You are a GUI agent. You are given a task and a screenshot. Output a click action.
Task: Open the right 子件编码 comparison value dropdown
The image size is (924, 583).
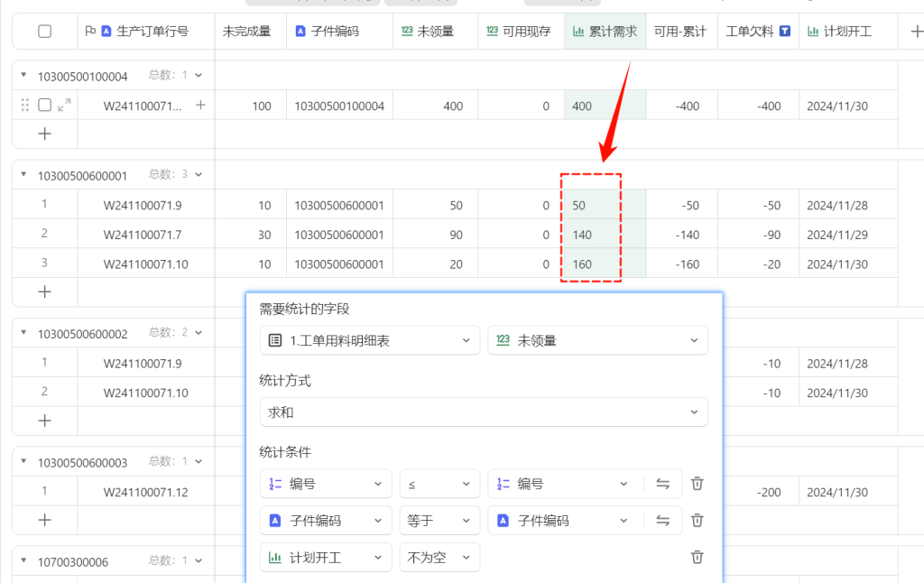coord(565,521)
